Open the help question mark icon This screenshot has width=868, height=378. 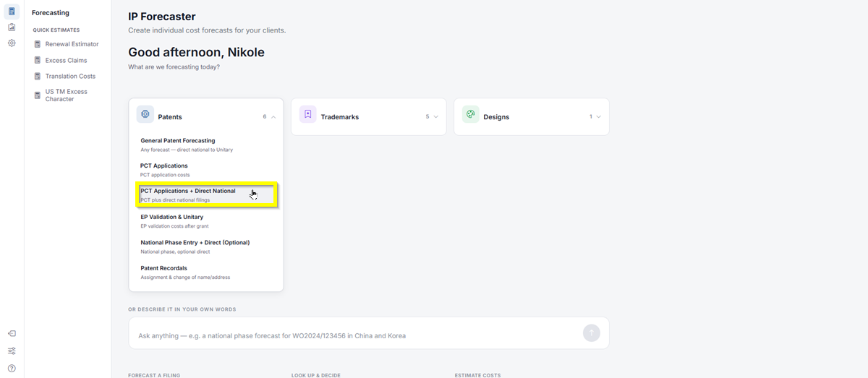pos(12,369)
